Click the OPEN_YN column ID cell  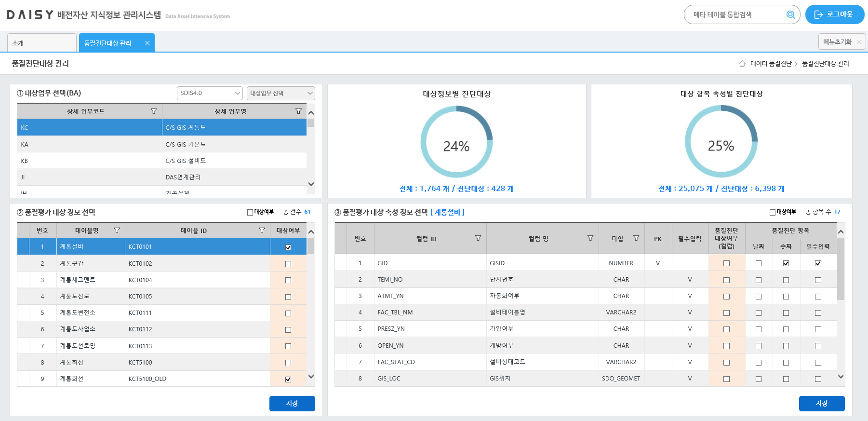(x=430, y=346)
